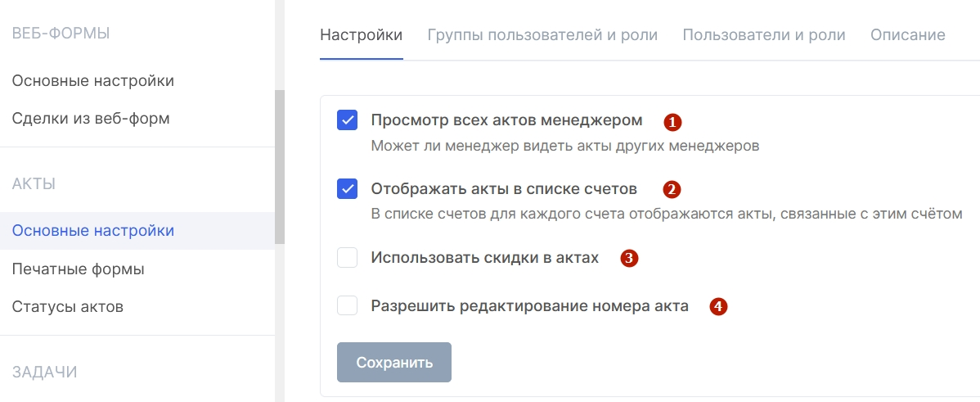Open the 'Пользователи и роли' tab

764,34
